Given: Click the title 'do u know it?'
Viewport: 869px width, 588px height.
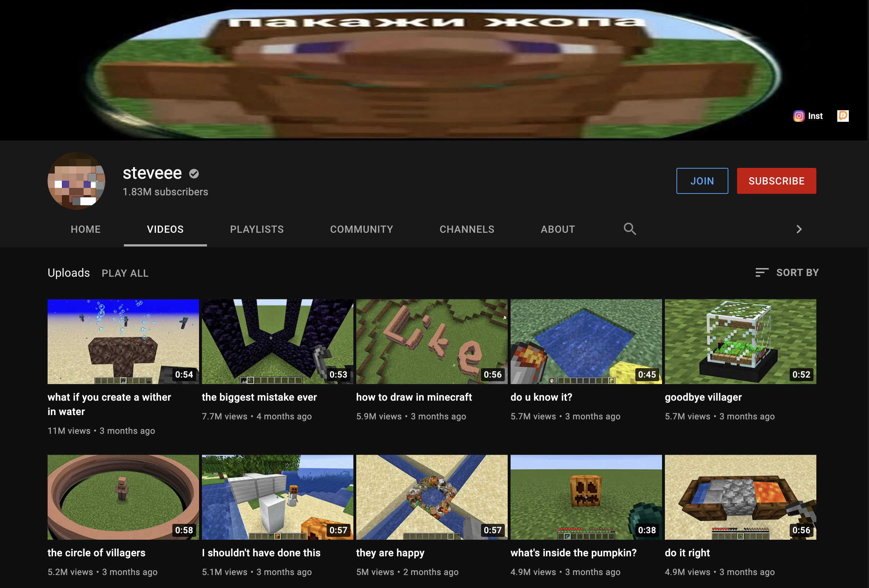Looking at the screenshot, I should pos(541,397).
